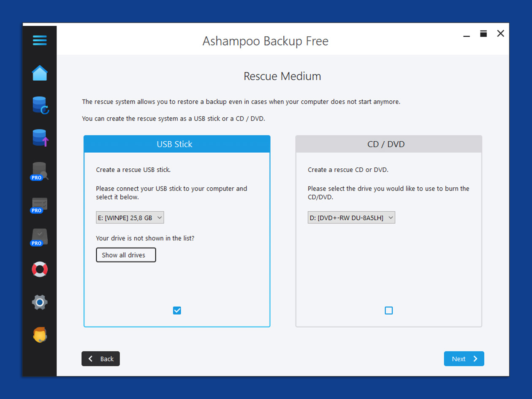Select the USB Stick header tab
Viewport: 532px width, 399px height.
pos(177,144)
